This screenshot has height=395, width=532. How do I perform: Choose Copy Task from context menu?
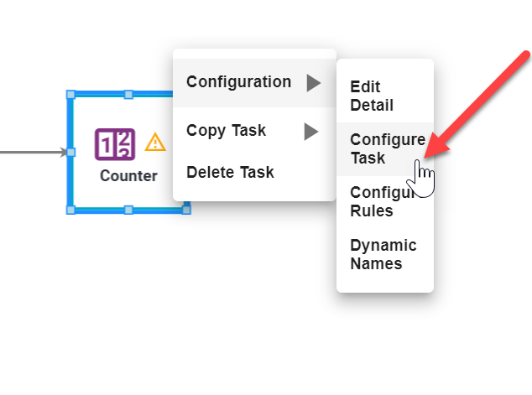[x=227, y=131]
